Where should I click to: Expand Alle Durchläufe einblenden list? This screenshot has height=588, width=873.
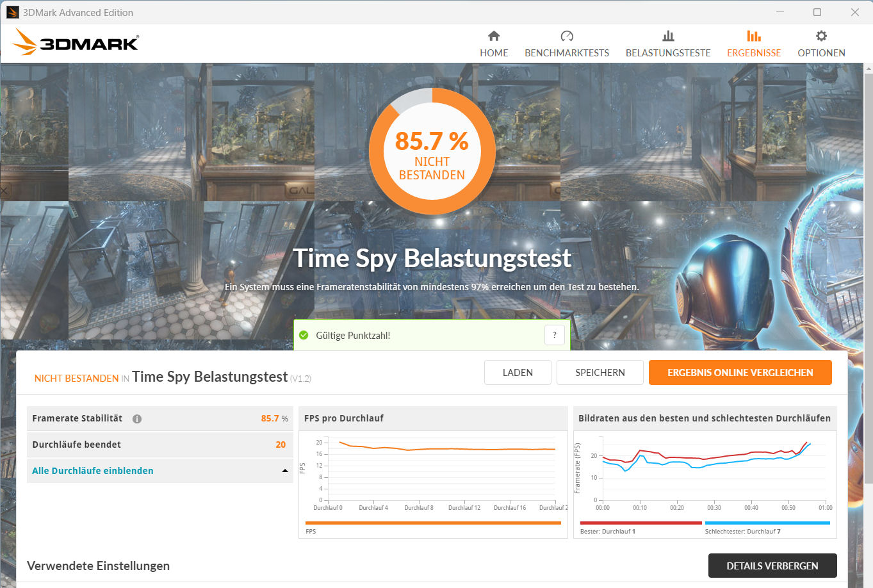click(93, 471)
